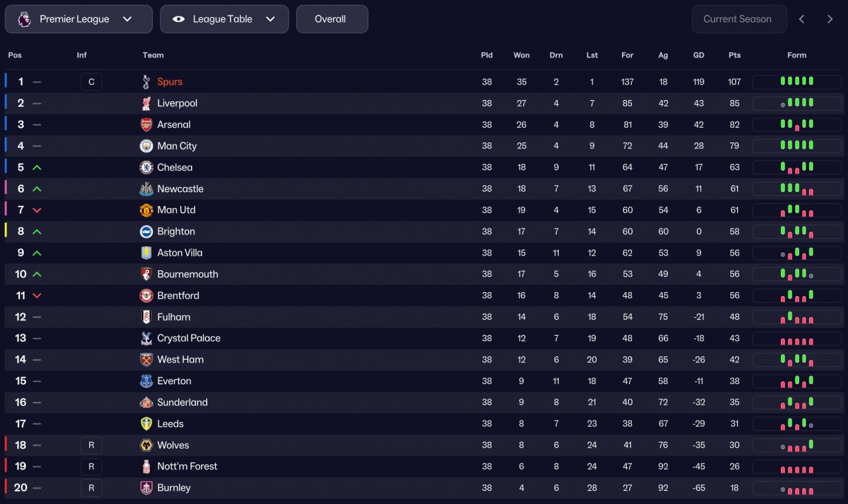Click the Spurs form indicator bar
Image resolution: width=848 pixels, height=504 pixels.
(x=796, y=82)
